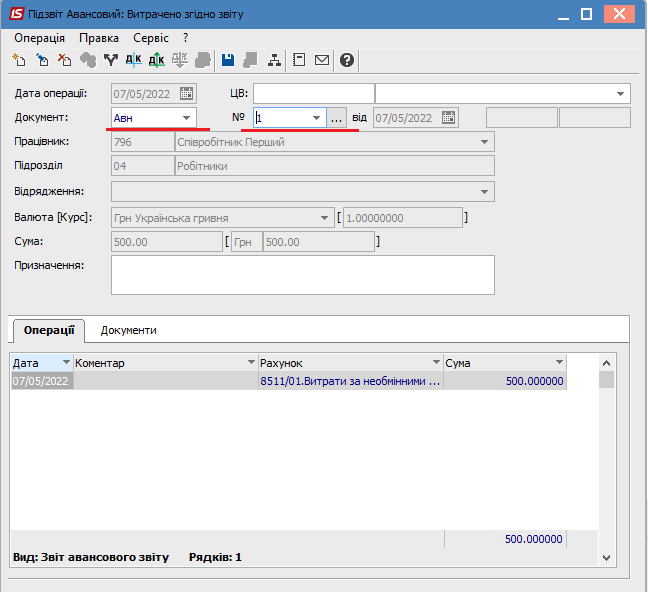Open the Правка menu
648x592 pixels.
pyautogui.click(x=99, y=38)
